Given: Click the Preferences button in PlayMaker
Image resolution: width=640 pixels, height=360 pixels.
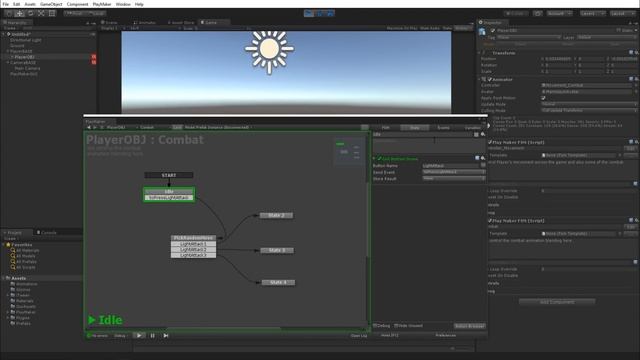Looking at the screenshot, I should point(445,336).
